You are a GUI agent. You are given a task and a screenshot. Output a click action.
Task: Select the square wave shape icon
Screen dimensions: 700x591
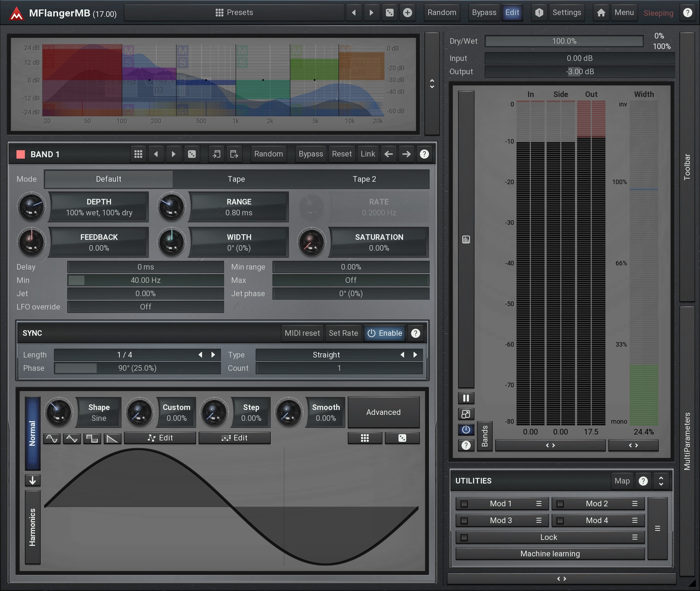92,438
